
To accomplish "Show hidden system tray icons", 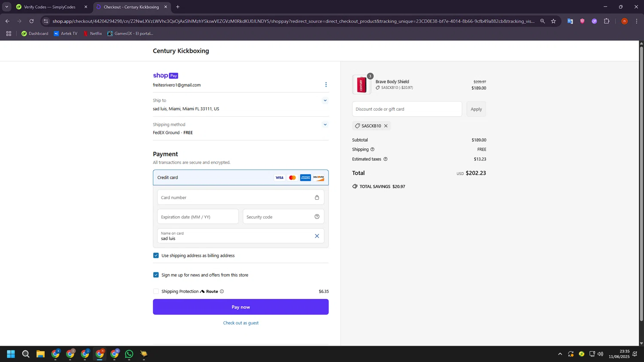I will point(560,354).
